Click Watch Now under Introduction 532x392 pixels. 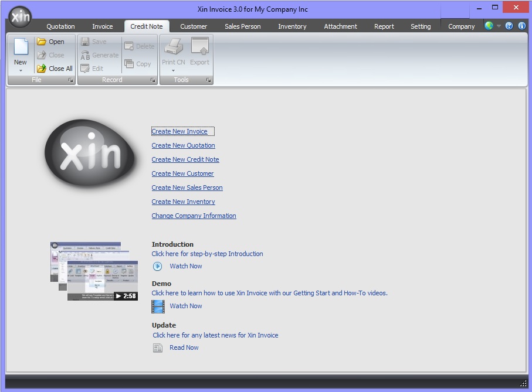click(x=186, y=266)
